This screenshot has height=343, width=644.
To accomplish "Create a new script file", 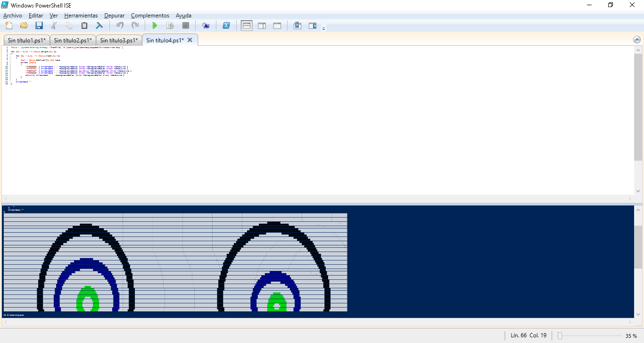I will tap(8, 25).
